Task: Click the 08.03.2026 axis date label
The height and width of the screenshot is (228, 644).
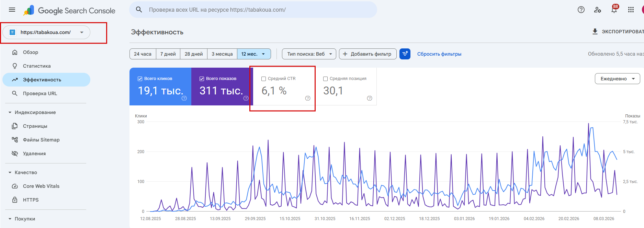Action: click(604, 218)
